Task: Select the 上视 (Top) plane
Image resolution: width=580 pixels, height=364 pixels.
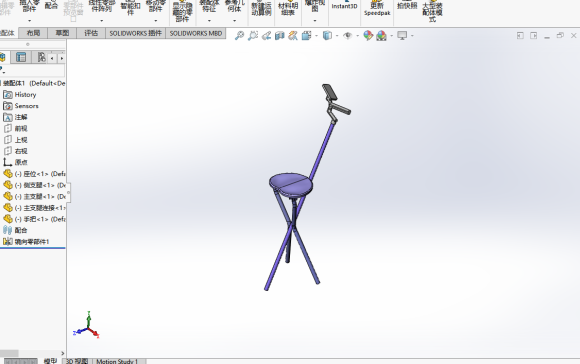Action: pos(15,140)
